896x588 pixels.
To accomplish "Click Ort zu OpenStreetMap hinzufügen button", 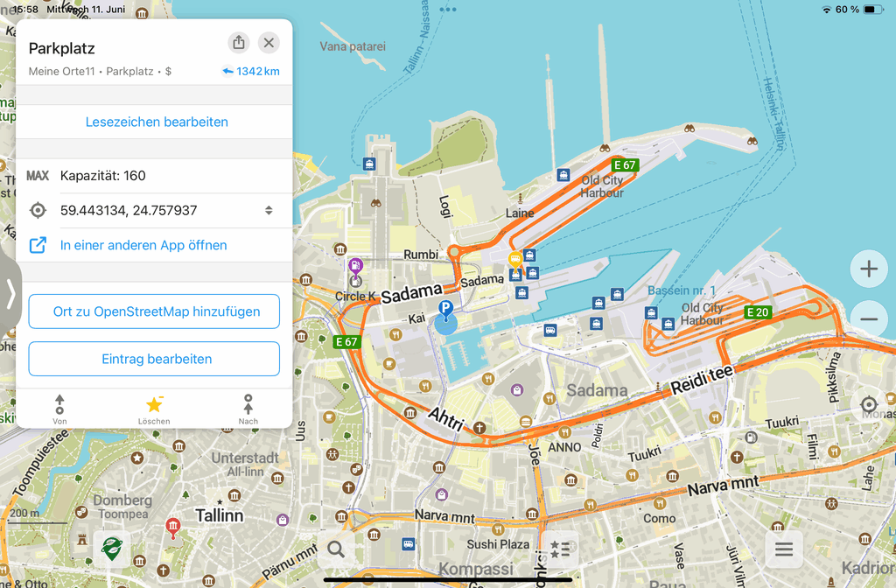I will click(154, 311).
